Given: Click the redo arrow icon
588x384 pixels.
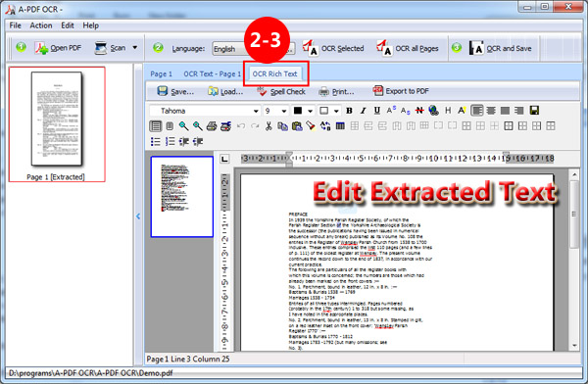Looking at the screenshot, I should [x=255, y=126].
